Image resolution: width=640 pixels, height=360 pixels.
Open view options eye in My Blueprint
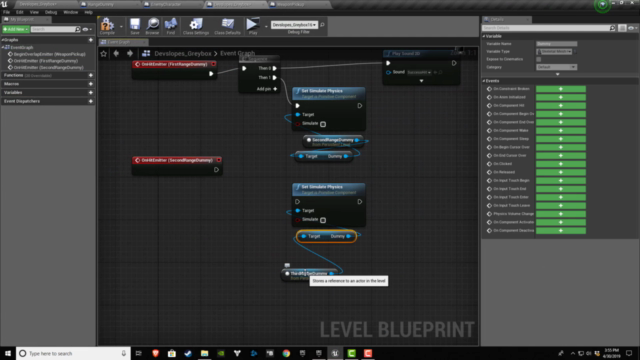(87, 29)
